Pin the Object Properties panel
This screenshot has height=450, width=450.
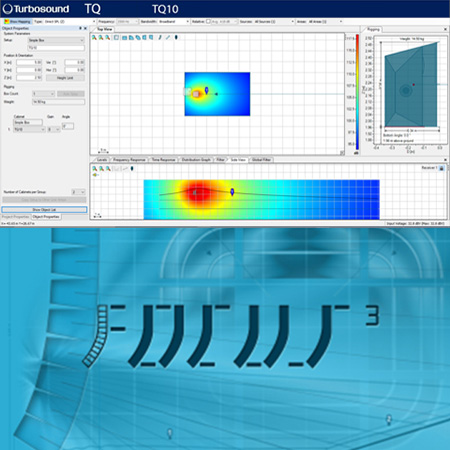[80, 28]
